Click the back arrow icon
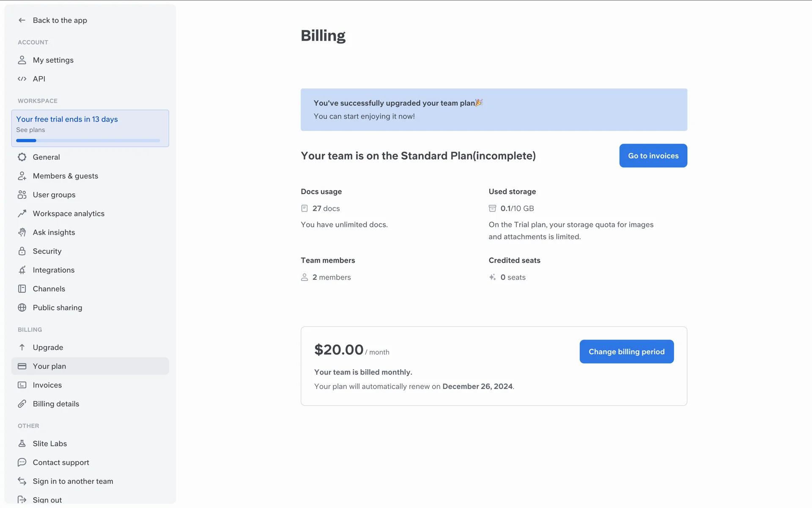Viewport: 812px width, 508px height. (22, 20)
